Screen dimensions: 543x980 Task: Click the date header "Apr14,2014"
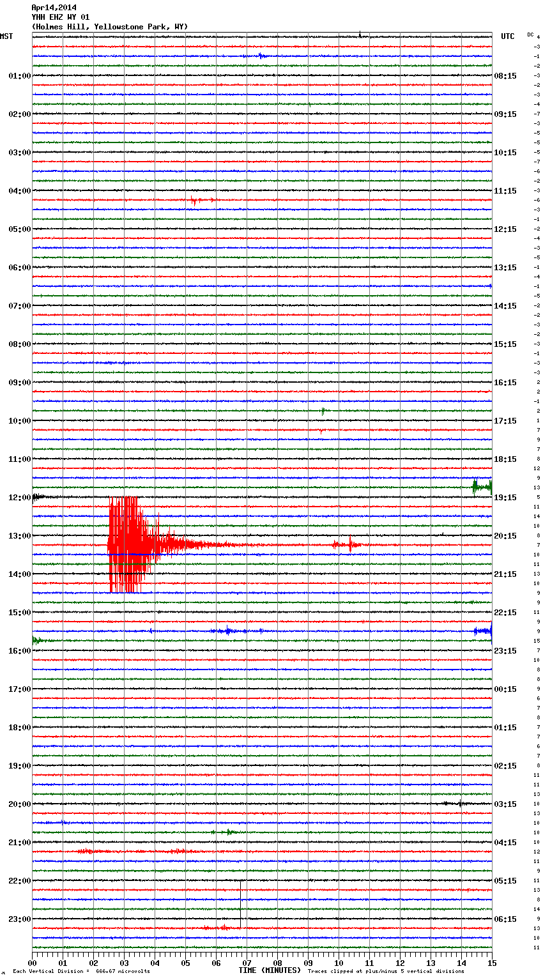tap(54, 8)
